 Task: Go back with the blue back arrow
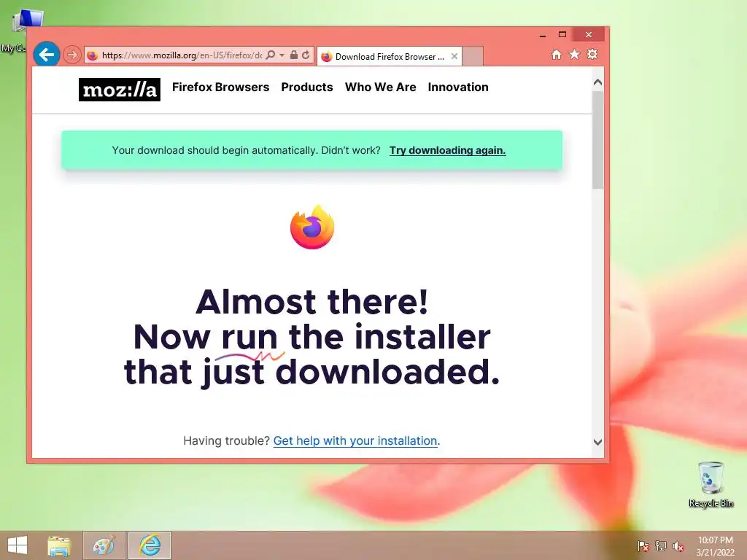[46, 55]
